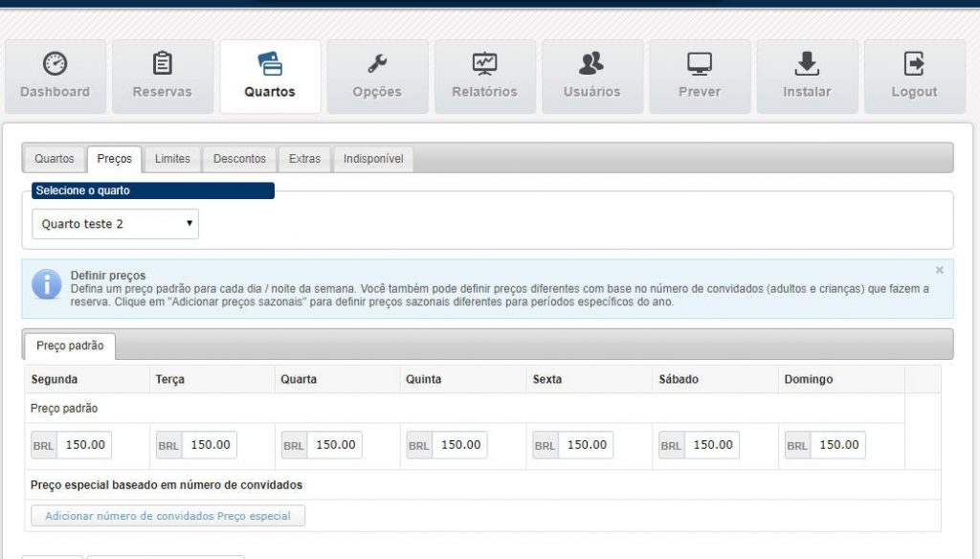980x559 pixels.
Task: Open Relatórios chart icon
Action: (x=484, y=64)
